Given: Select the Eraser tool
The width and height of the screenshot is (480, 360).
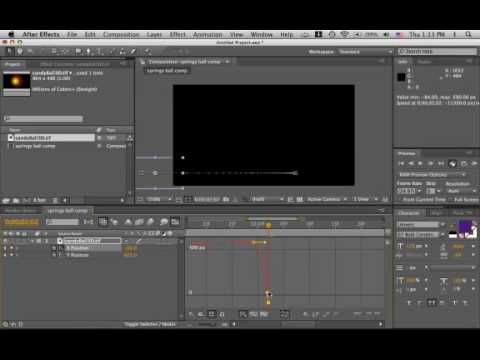Looking at the screenshot, I should pos(133,51).
